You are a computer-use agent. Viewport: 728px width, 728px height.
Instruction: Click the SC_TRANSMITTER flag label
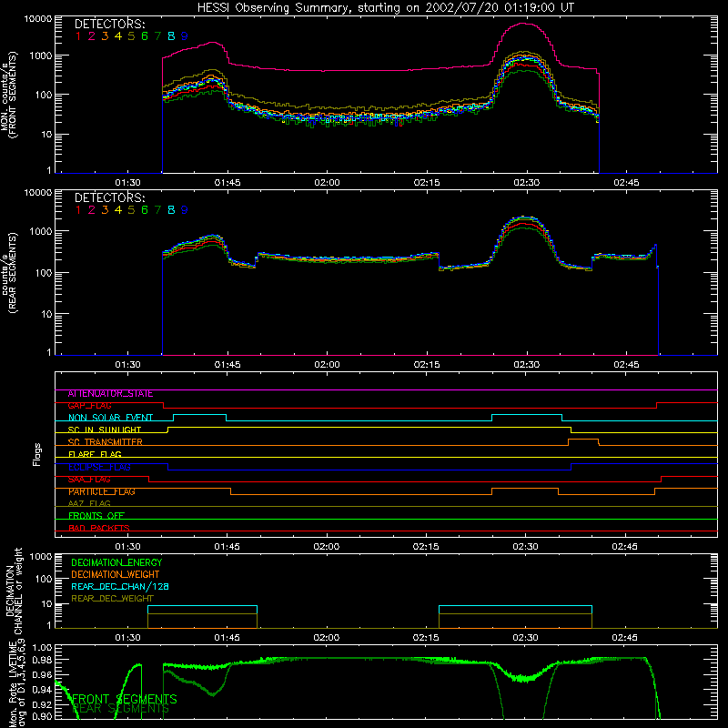coord(106,442)
